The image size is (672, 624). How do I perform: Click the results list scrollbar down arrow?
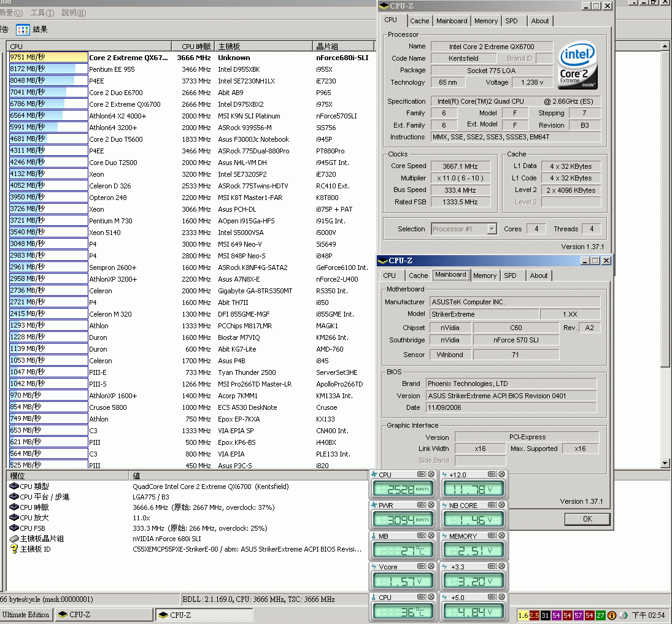click(x=665, y=463)
